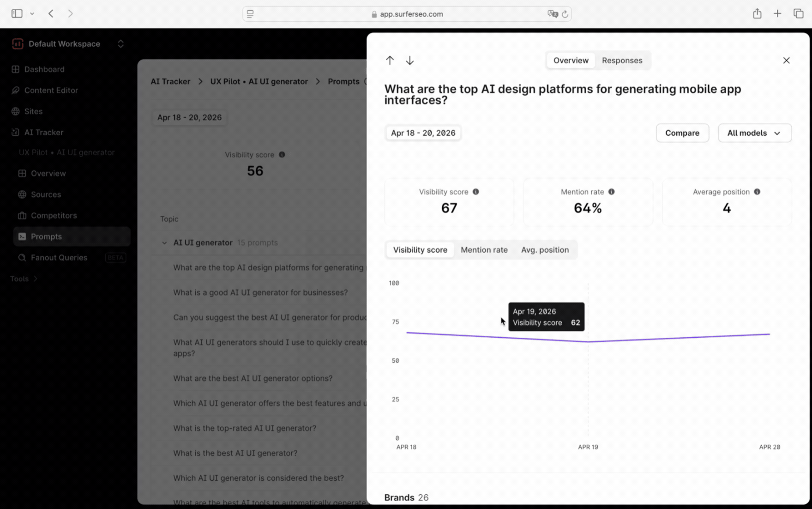Click the Compare button
The width and height of the screenshot is (812, 509).
tap(682, 133)
